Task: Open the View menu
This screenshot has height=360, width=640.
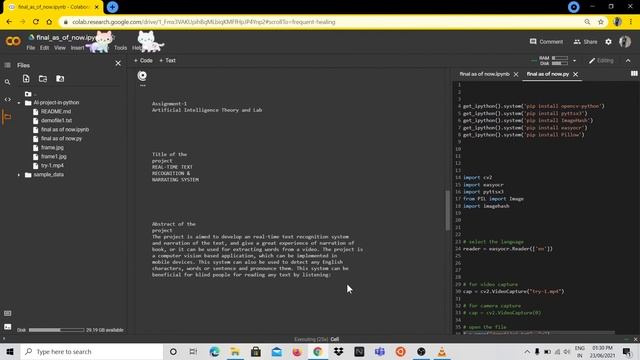Action: 60,48
